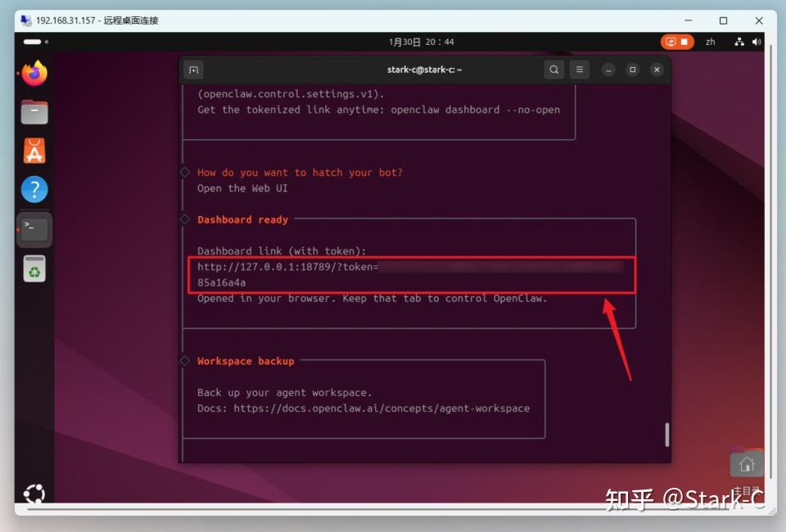The image size is (786, 532).
Task: Click 'How do you want to hatch your bot?'
Action: click(x=300, y=173)
